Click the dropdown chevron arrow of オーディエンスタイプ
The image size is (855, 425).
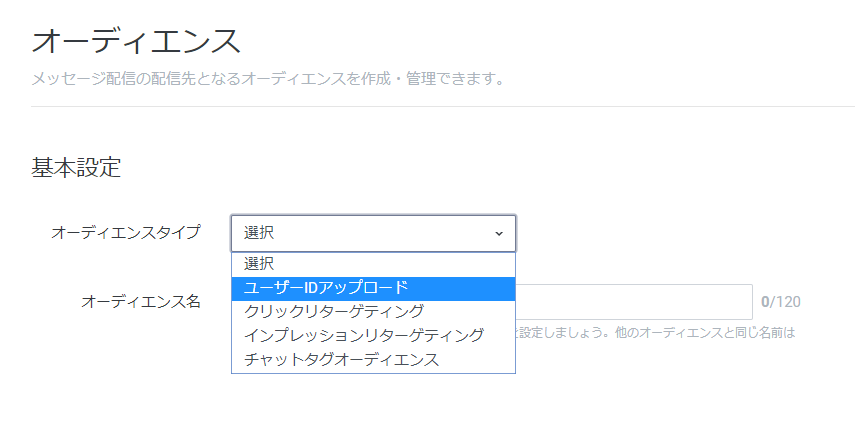click(498, 234)
